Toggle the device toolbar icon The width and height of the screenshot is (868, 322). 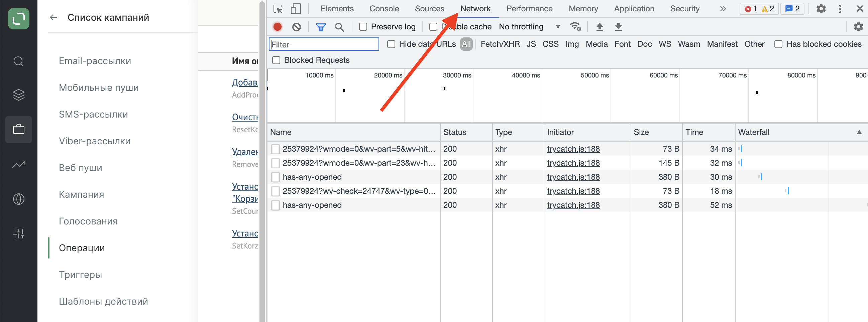pyautogui.click(x=296, y=9)
